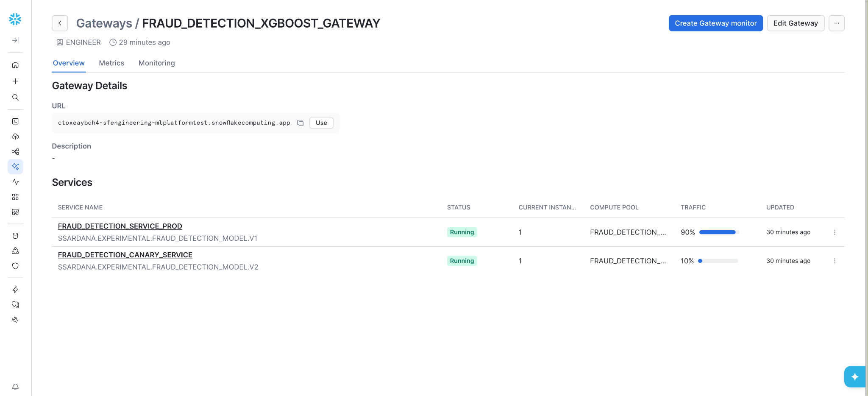Open the Ingestion cloud upload icon
The height and width of the screenshot is (396, 868).
[x=15, y=137]
